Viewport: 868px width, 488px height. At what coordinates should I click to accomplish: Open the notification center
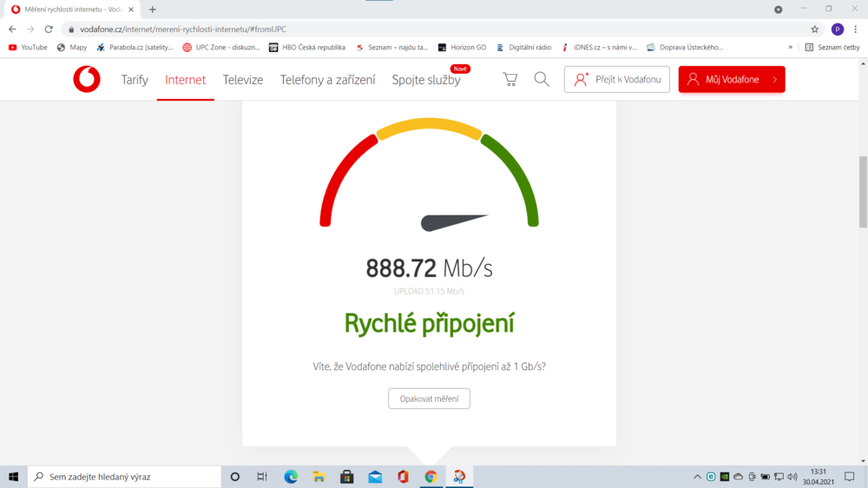click(850, 477)
